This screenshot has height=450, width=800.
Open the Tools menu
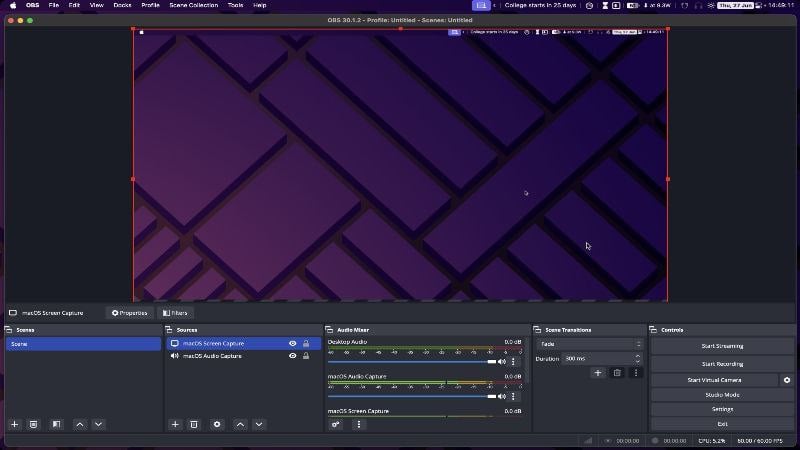coord(235,5)
